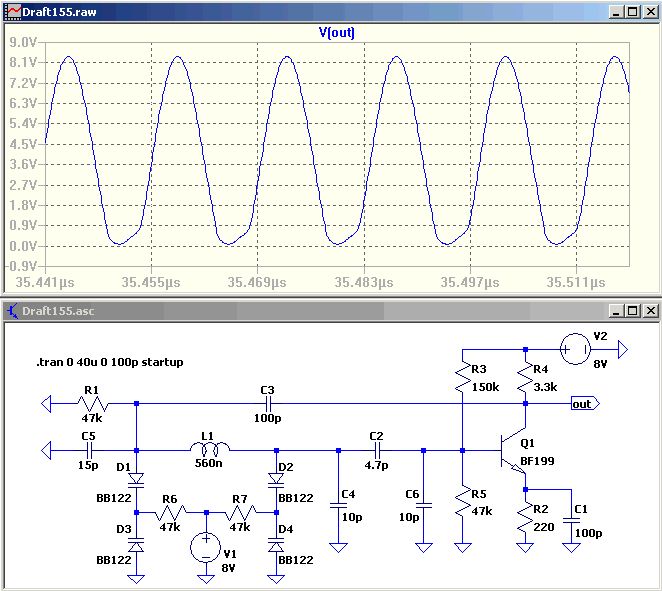The height and width of the screenshot is (591, 662).
Task: Click the 150k value of R3
Action: coord(486,387)
